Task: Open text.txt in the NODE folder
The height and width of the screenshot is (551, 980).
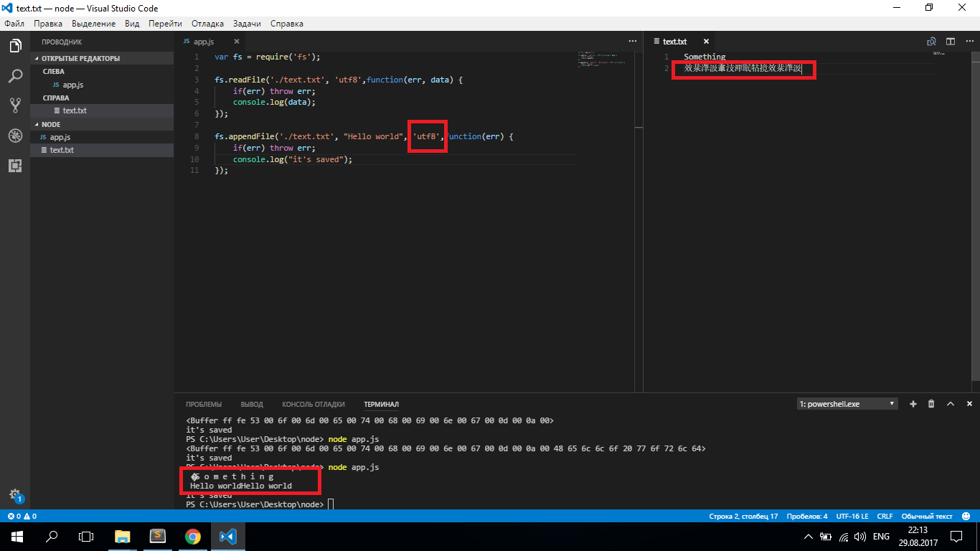Action: pyautogui.click(x=102, y=150)
